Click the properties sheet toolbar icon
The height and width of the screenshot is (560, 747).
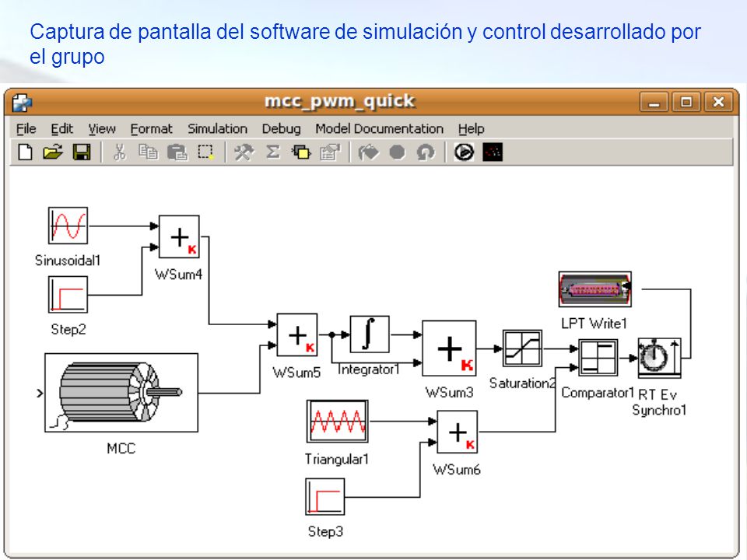330,152
